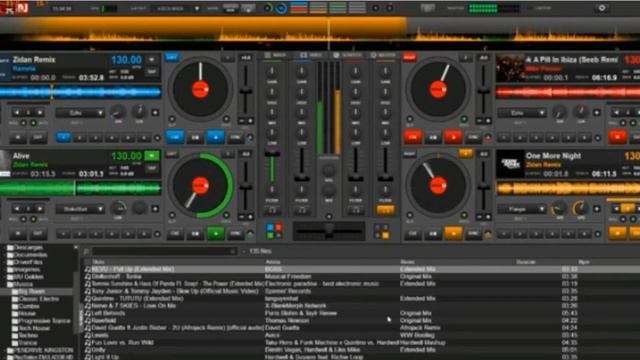Click the browser search field
Viewport: 640px width, 360px height.
tap(164, 251)
